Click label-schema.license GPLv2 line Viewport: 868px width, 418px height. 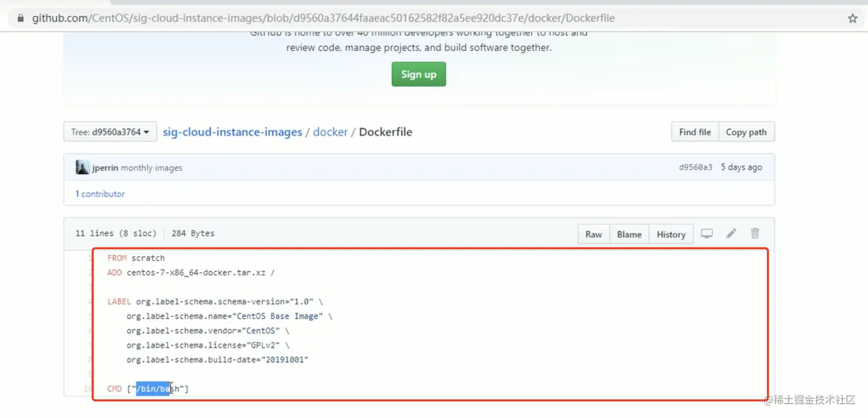(x=208, y=345)
